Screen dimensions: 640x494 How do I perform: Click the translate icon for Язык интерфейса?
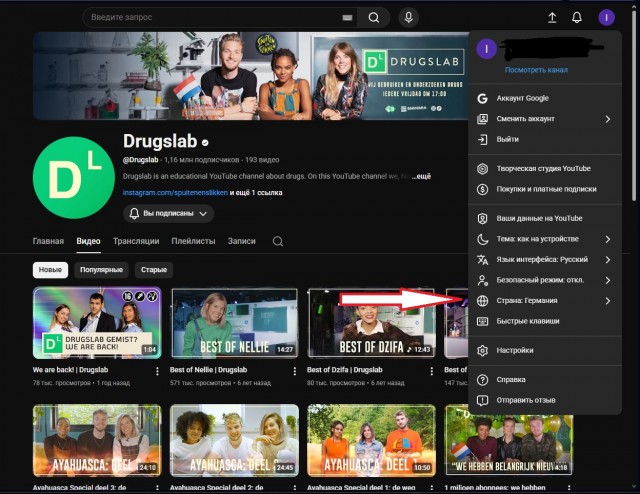point(482,260)
